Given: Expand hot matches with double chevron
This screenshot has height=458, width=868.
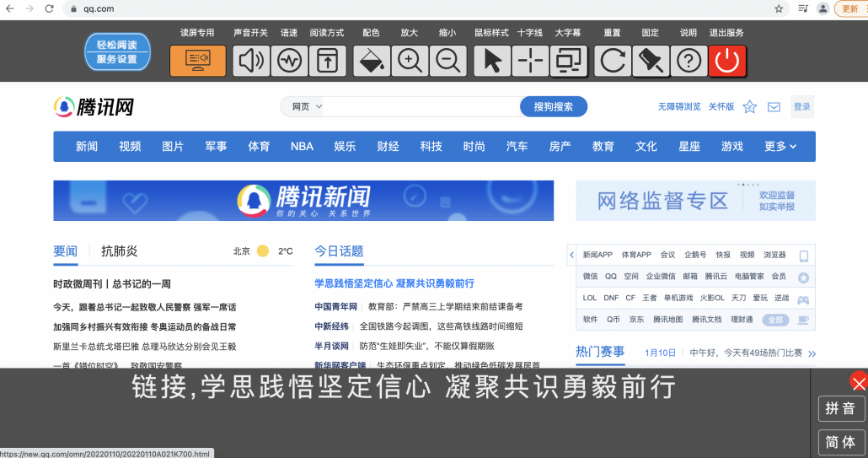Looking at the screenshot, I should coord(812,354).
